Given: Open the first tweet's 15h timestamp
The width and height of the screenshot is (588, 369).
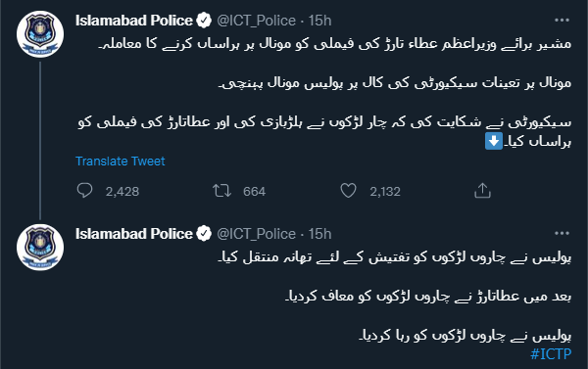Looking at the screenshot, I should [x=319, y=21].
